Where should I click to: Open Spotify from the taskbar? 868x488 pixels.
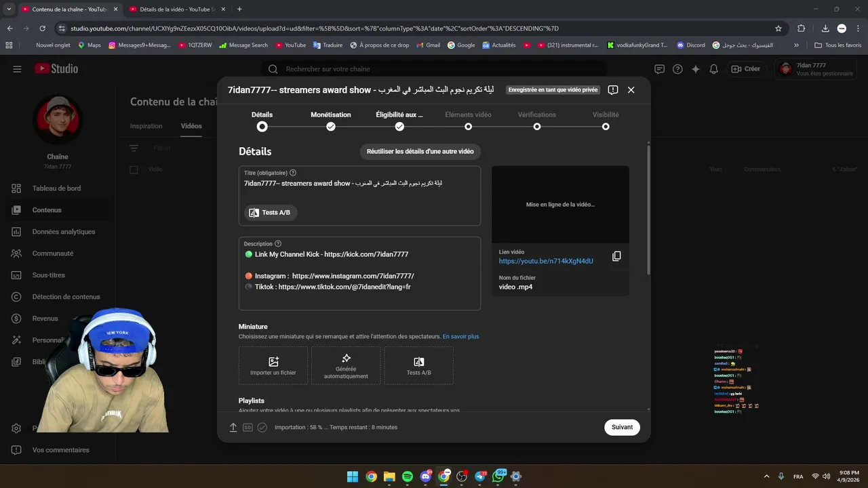click(x=407, y=476)
